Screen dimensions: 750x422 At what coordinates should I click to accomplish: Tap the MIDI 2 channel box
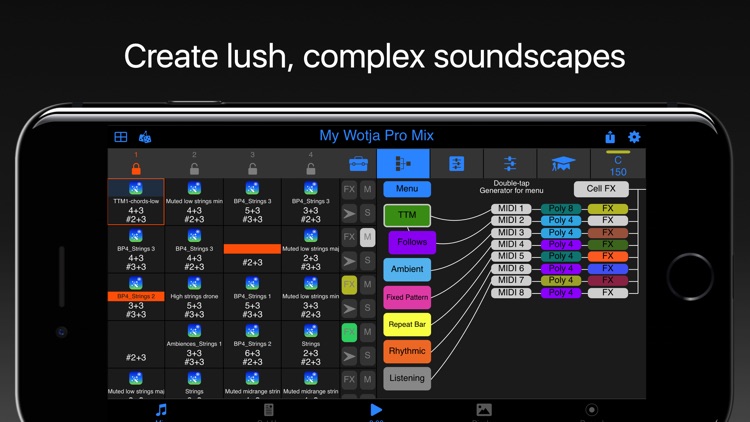(511, 221)
